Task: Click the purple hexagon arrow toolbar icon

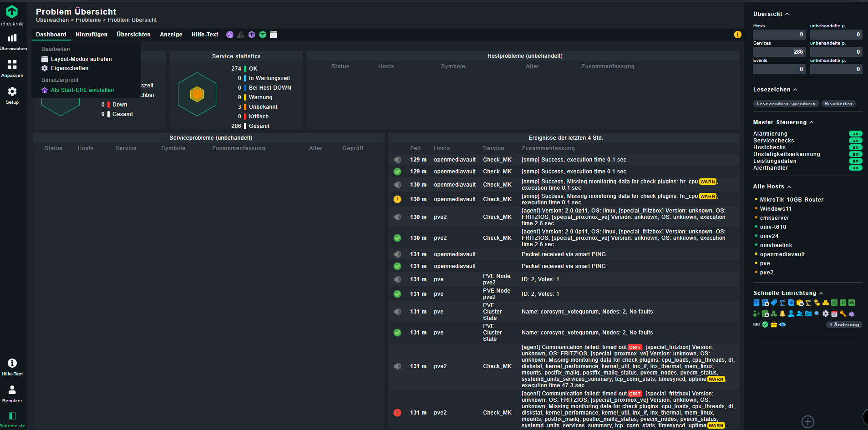Action: (x=252, y=35)
